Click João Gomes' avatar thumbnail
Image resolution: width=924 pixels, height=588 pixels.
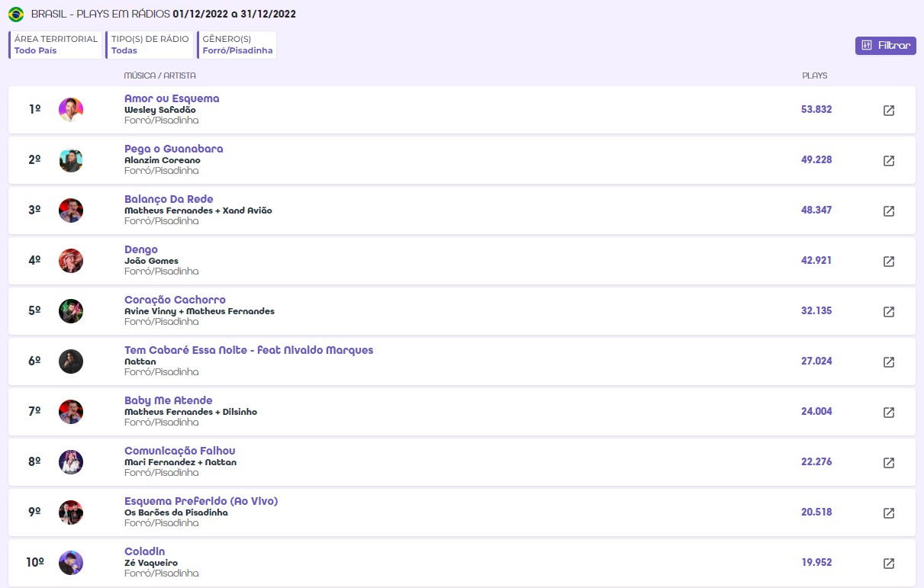point(71,261)
